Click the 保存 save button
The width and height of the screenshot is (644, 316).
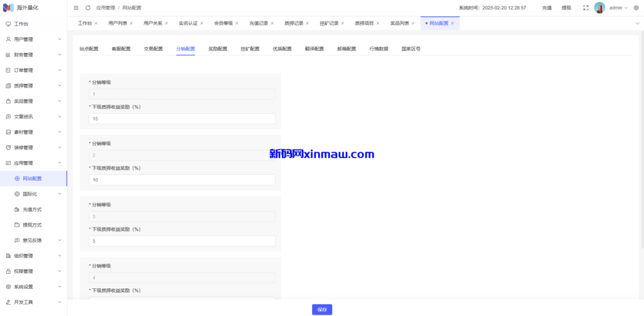[322, 310]
